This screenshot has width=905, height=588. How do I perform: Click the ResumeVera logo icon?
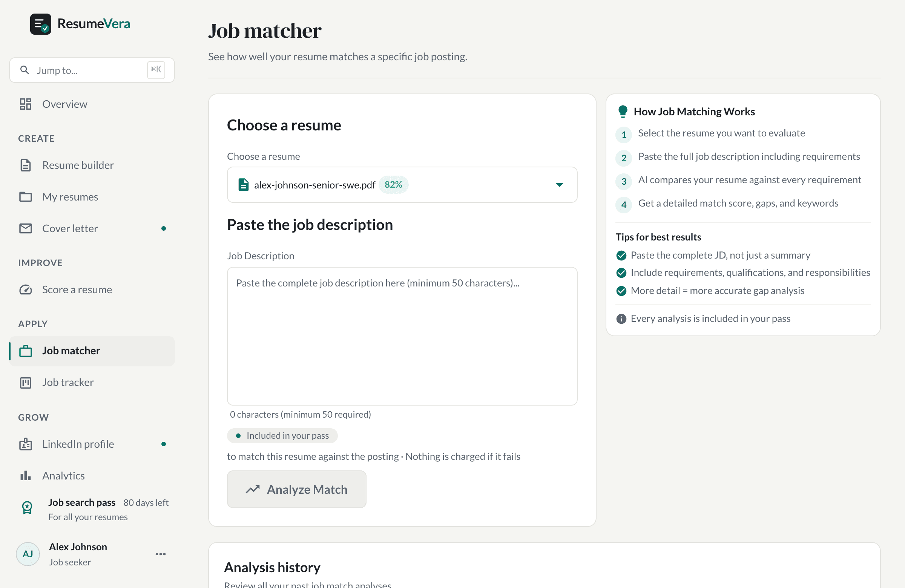[x=41, y=24]
